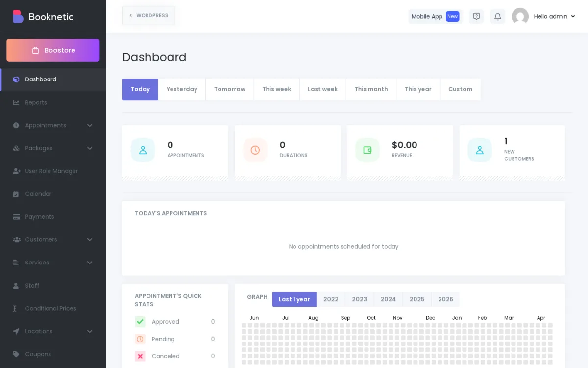
Task: Open the notifications bell icon
Action: [x=498, y=16]
